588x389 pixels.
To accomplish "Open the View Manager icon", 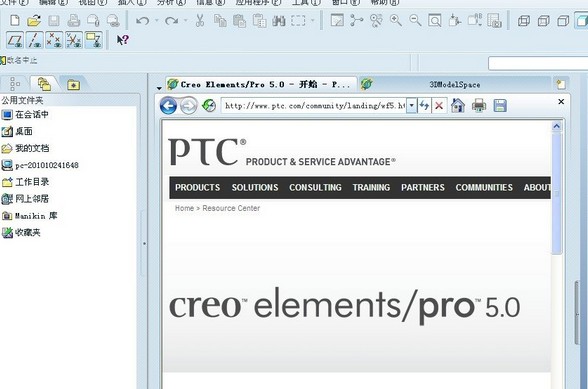I will (494, 20).
